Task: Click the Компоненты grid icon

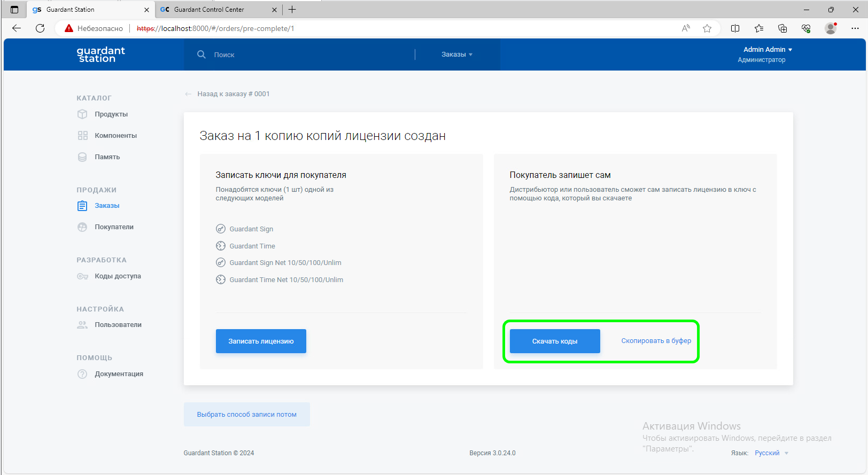Action: point(82,136)
